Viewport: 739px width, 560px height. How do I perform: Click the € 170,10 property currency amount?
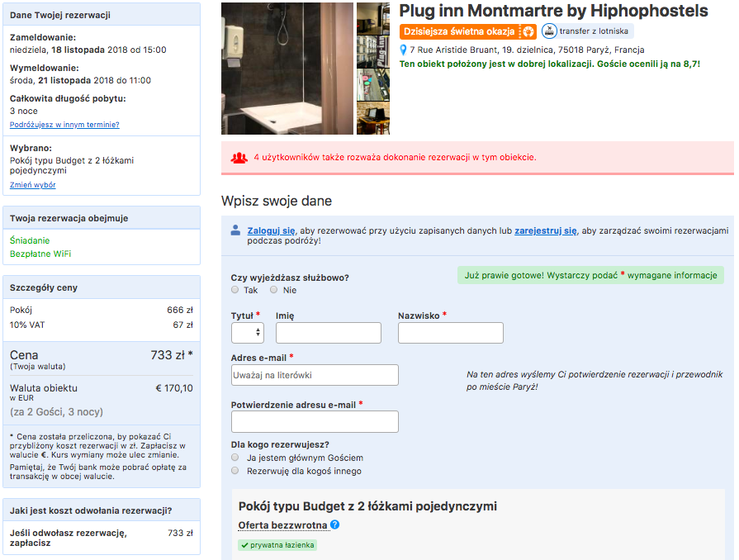coord(174,388)
